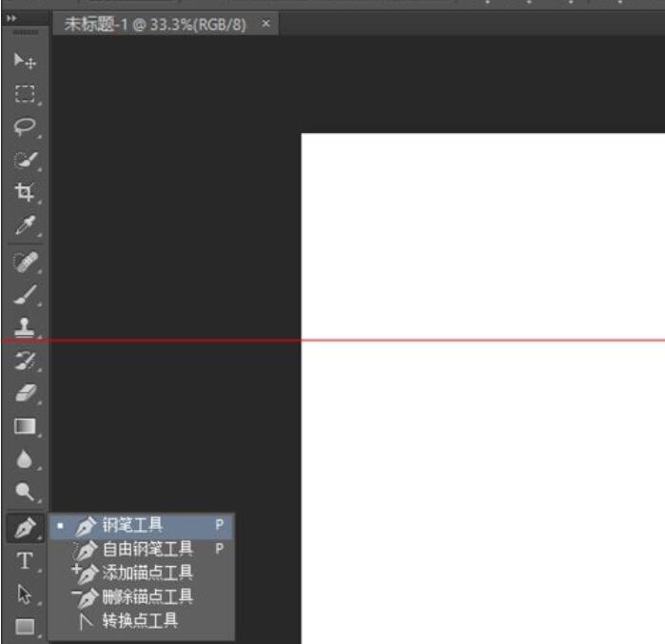This screenshot has height=644, width=665.
Task: Click the Pen tool in toolbar
Action: (25, 528)
